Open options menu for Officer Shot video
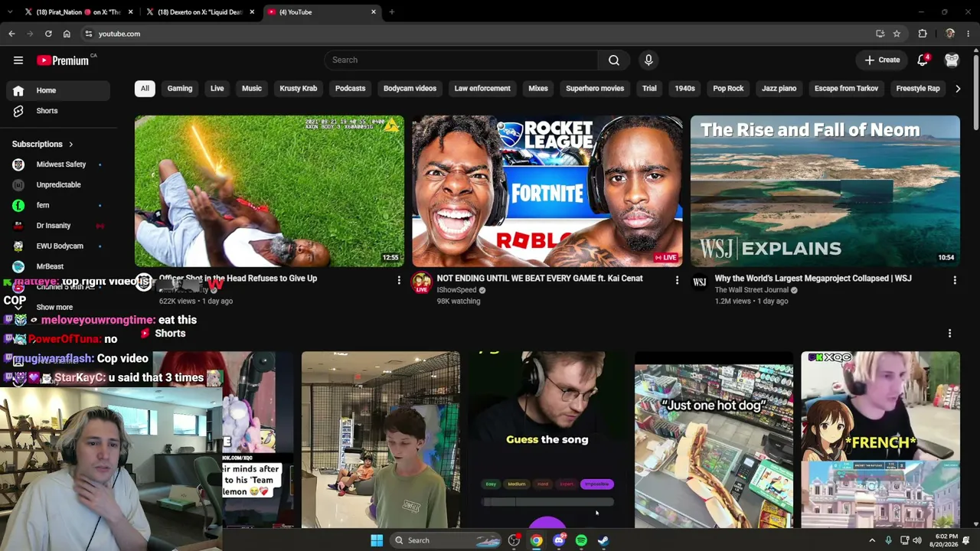This screenshot has height=551, width=980. tap(399, 281)
